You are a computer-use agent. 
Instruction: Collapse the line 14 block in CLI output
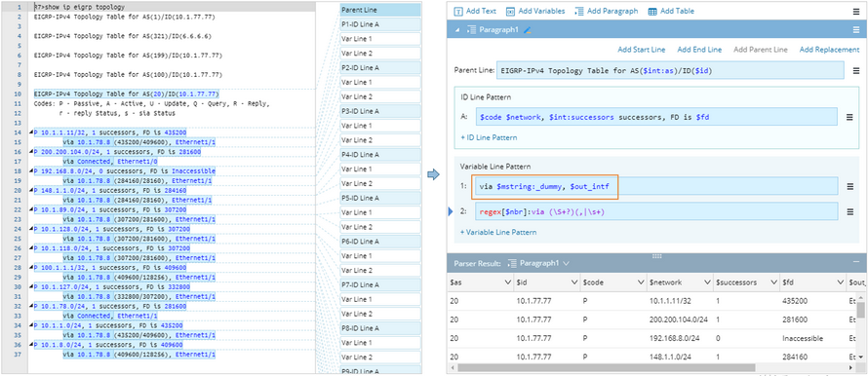point(31,132)
